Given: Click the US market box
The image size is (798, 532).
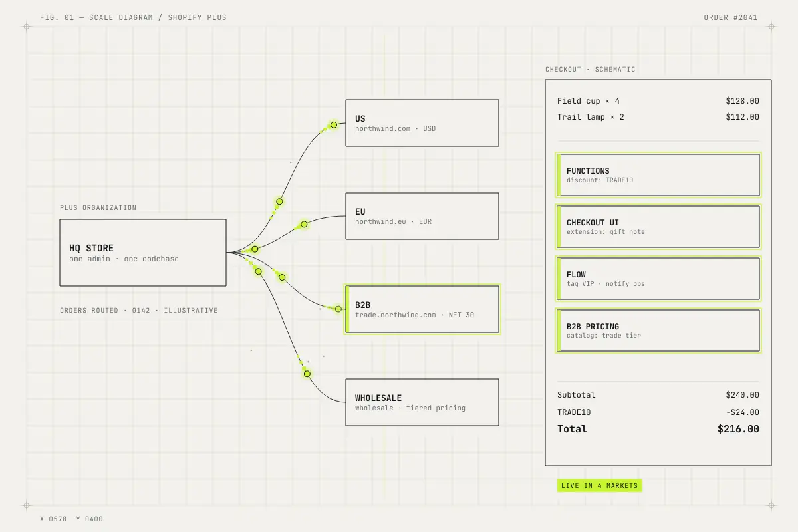Looking at the screenshot, I should [422, 123].
